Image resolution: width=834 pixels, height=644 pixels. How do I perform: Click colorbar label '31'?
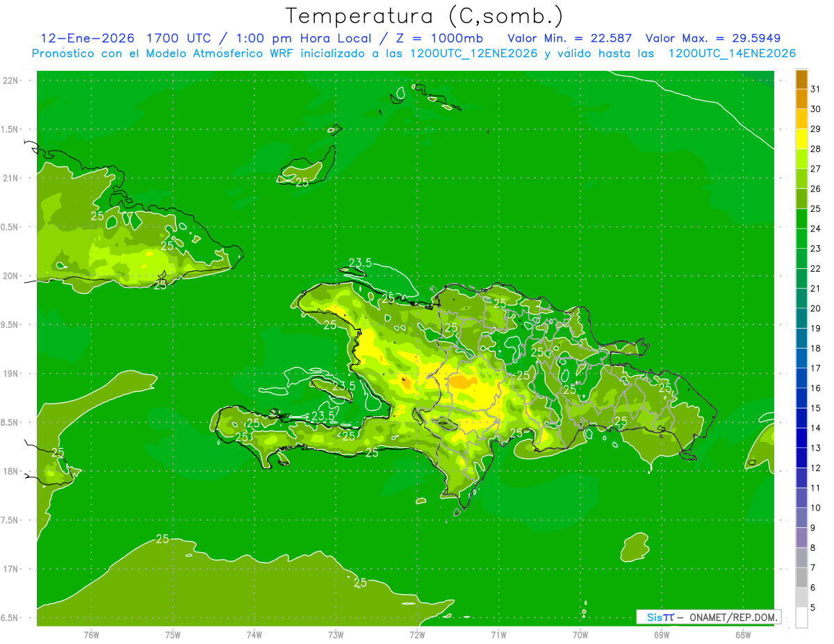pos(816,89)
